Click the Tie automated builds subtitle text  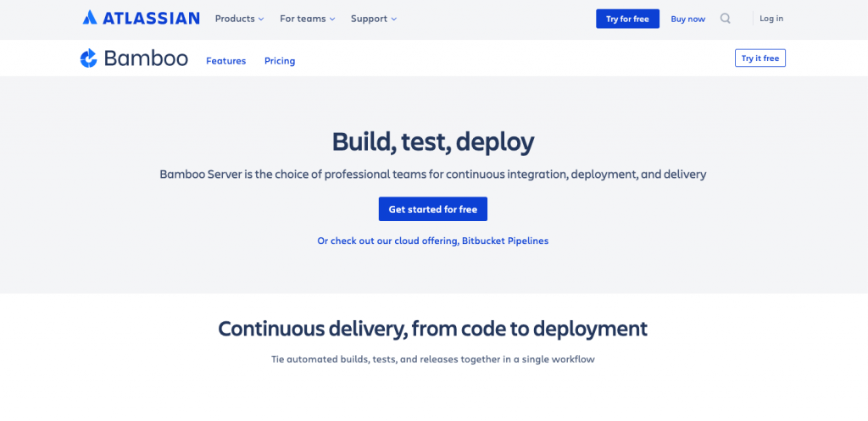(433, 359)
